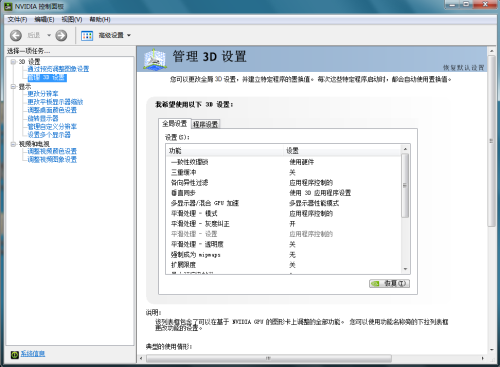
Task: Switch to the 全局设置 tab
Action: [x=175, y=124]
